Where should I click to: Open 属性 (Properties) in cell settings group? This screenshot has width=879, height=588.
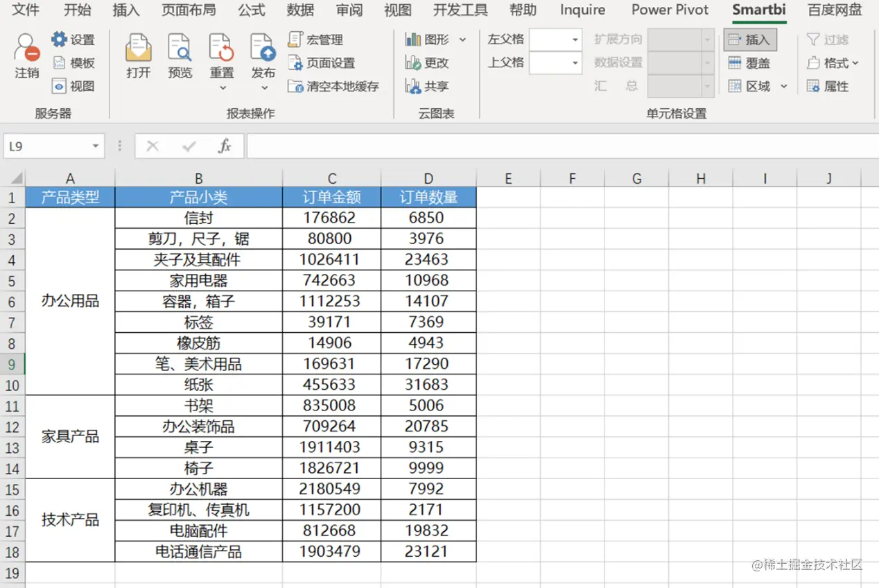pos(825,85)
